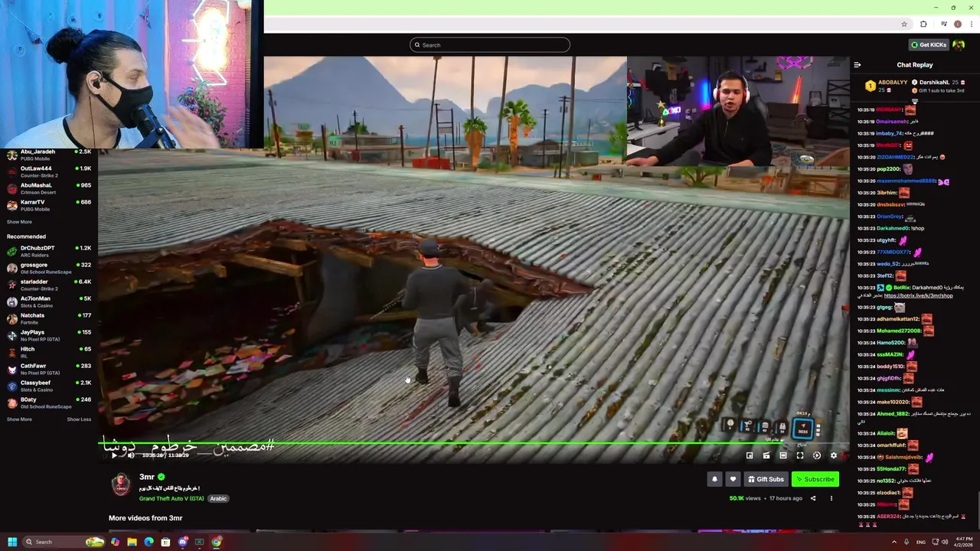Mute the video volume
Screen dimensions: 980x551
coord(131,455)
